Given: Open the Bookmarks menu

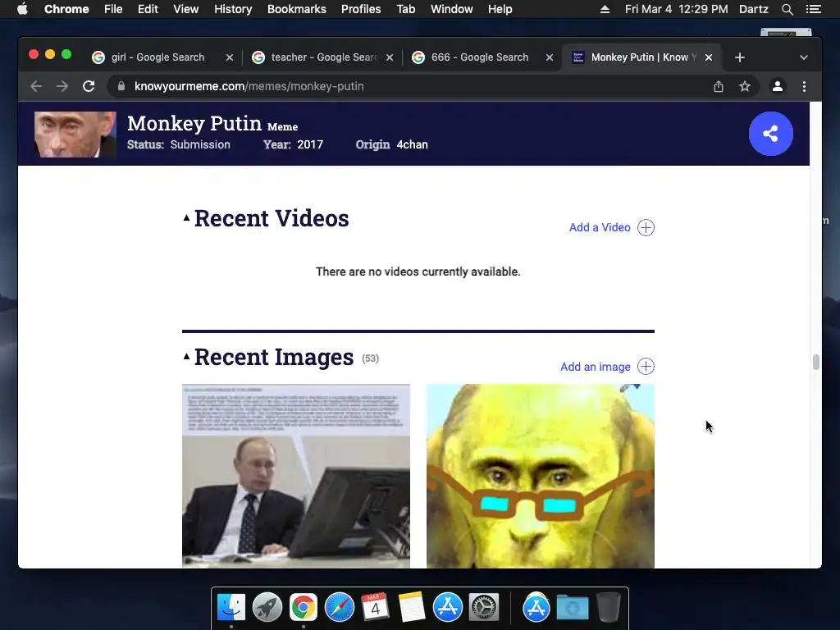Looking at the screenshot, I should [297, 9].
